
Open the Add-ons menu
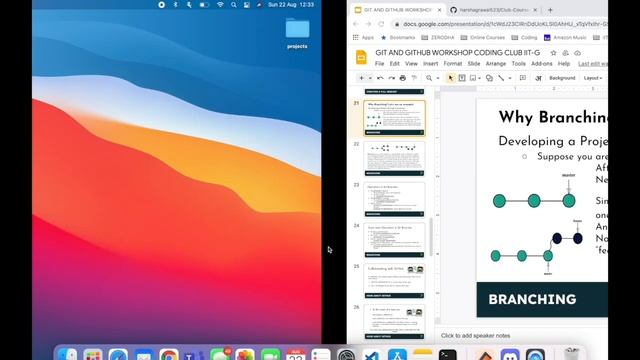[x=542, y=64]
